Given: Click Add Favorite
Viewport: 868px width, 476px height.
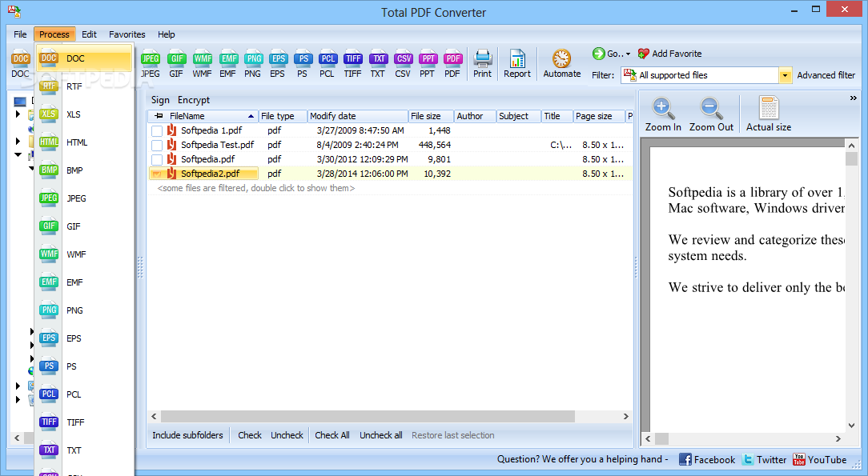Looking at the screenshot, I should tap(670, 54).
